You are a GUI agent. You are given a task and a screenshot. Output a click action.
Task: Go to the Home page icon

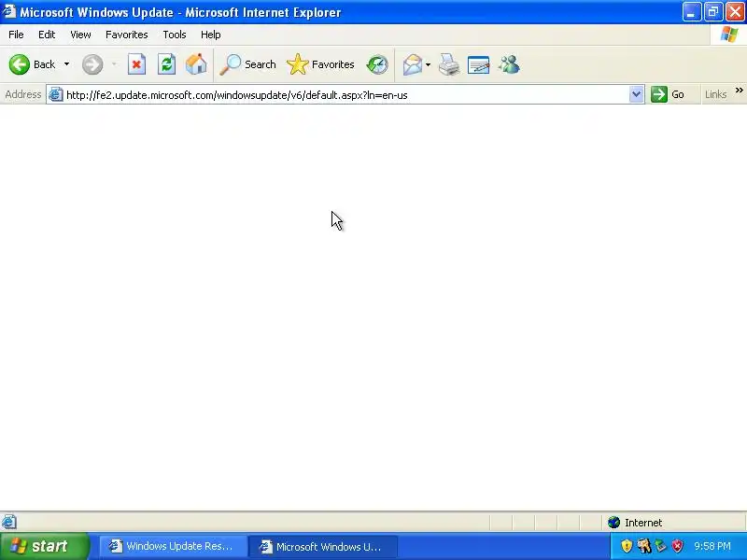tap(196, 64)
